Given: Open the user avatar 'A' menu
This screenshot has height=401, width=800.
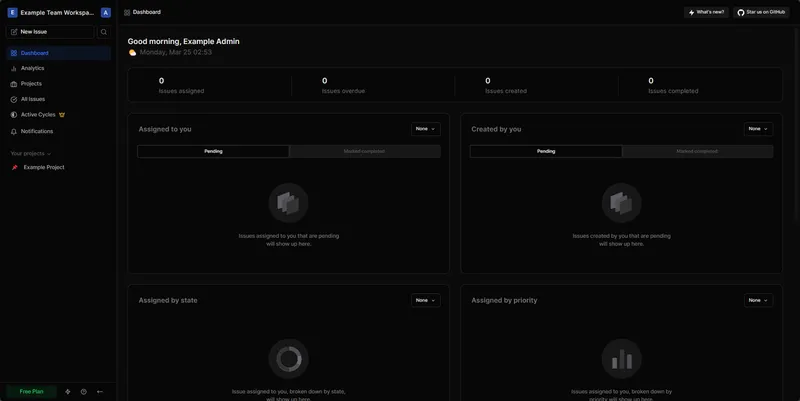Looking at the screenshot, I should point(106,13).
